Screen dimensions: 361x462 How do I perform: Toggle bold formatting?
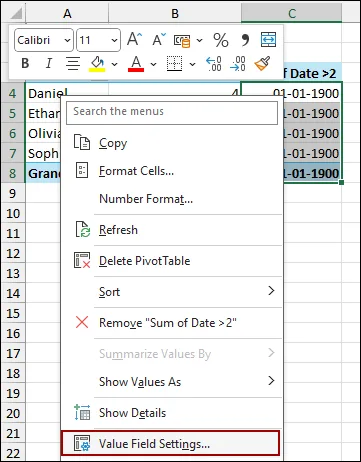point(25,63)
